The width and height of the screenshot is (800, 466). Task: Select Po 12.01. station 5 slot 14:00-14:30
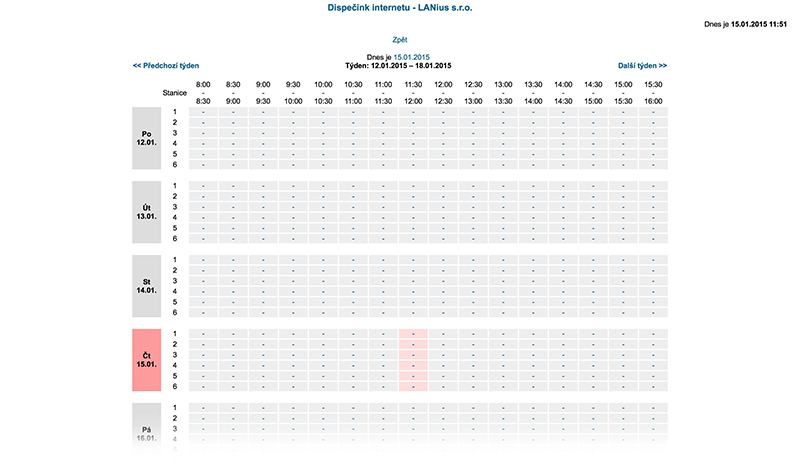tap(563, 154)
